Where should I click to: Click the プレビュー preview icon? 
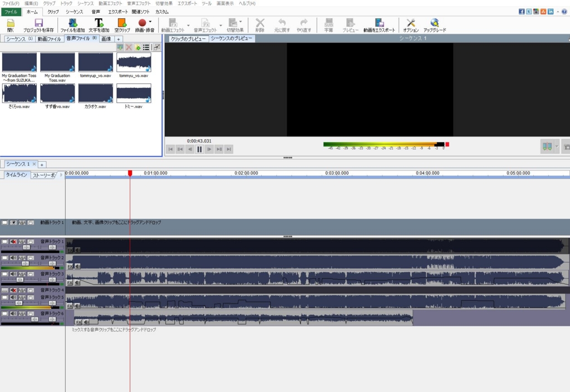tap(350, 25)
